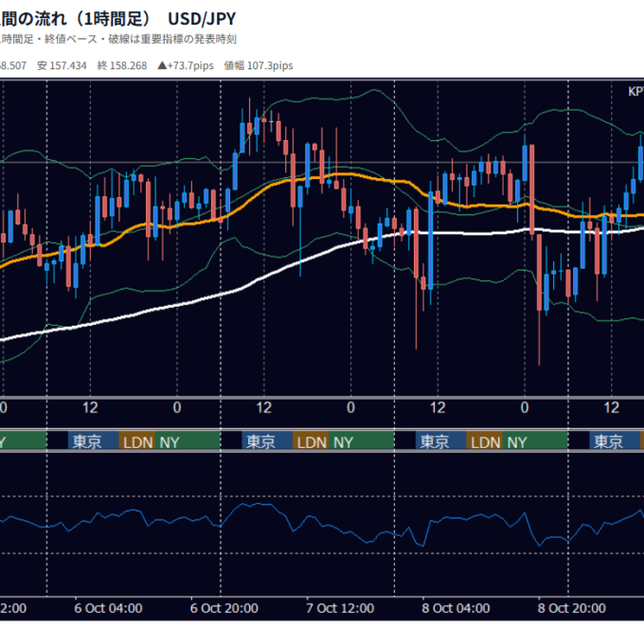The width and height of the screenshot is (644, 644).
Task: Select the 8 Oct 04:00 time axis label
Action: click(456, 608)
